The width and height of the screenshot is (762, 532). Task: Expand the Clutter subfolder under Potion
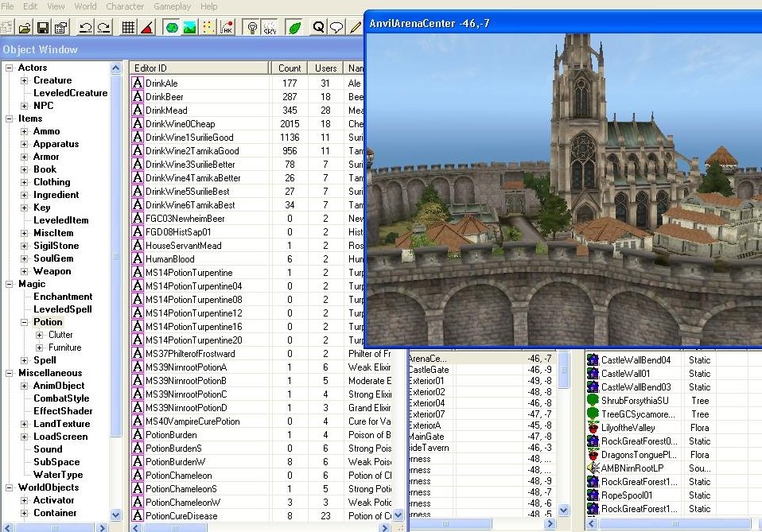tap(39, 336)
